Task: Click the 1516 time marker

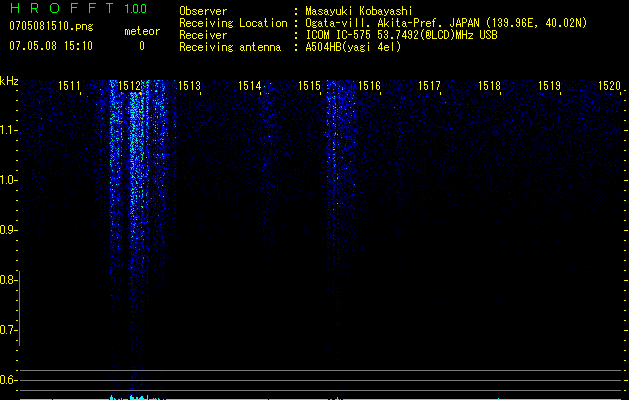Action: pyautogui.click(x=369, y=86)
